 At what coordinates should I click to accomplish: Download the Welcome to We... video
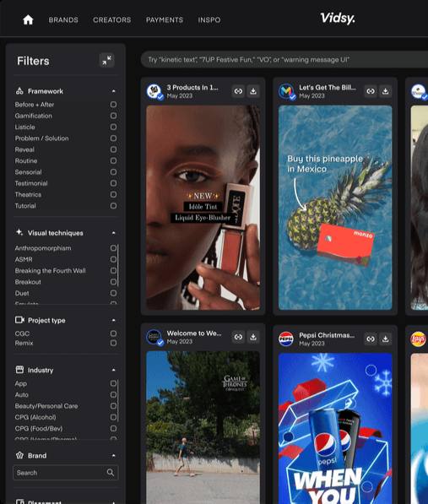coord(253,337)
